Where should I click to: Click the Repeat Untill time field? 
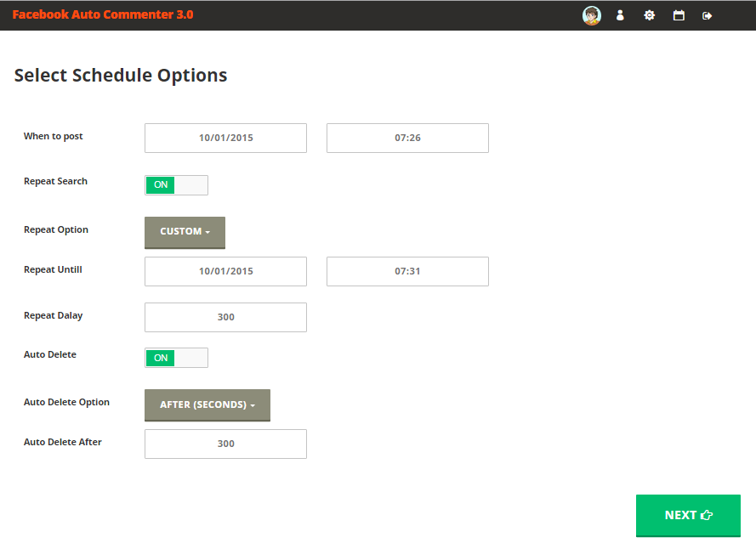point(407,272)
